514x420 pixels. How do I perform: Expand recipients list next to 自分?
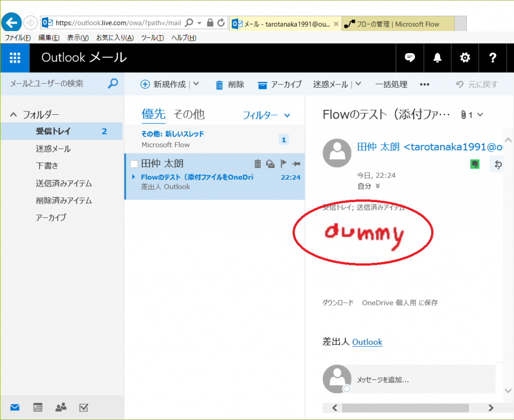click(x=377, y=186)
